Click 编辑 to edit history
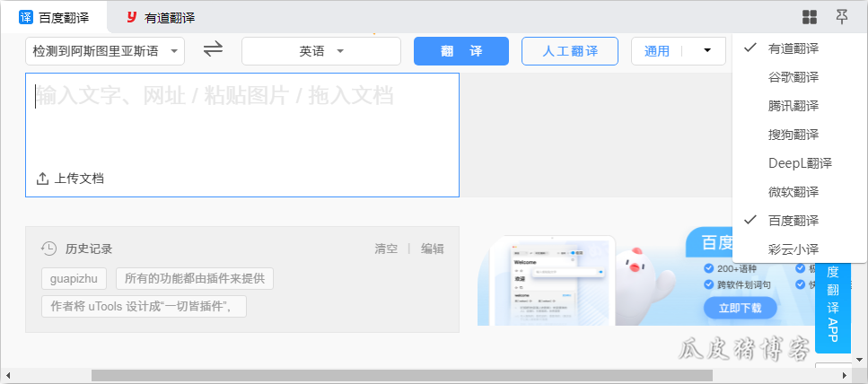This screenshot has width=868, height=384. pos(433,249)
